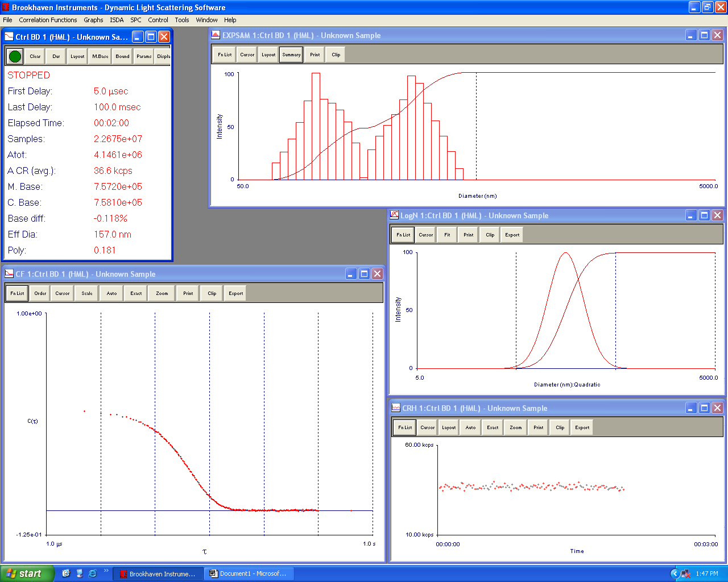Screen dimensions: 728x582
Task: Click the CF window title icon
Action: (x=9, y=274)
